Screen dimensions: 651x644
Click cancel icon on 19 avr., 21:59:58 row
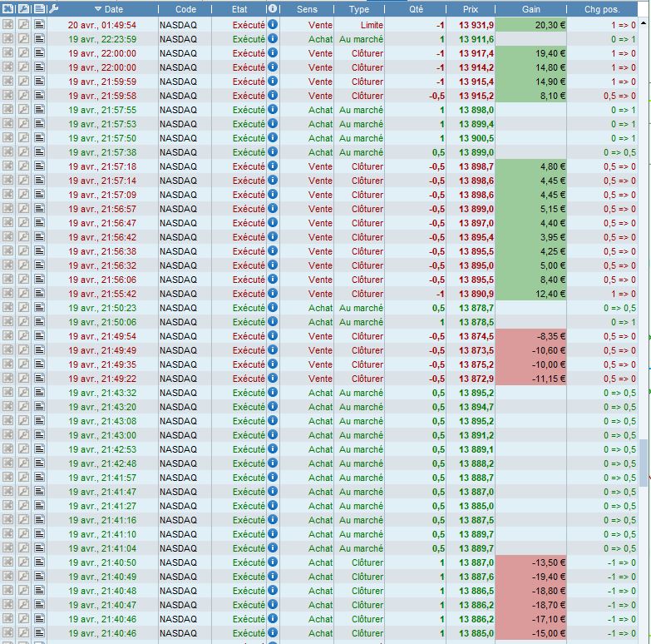tap(7, 95)
